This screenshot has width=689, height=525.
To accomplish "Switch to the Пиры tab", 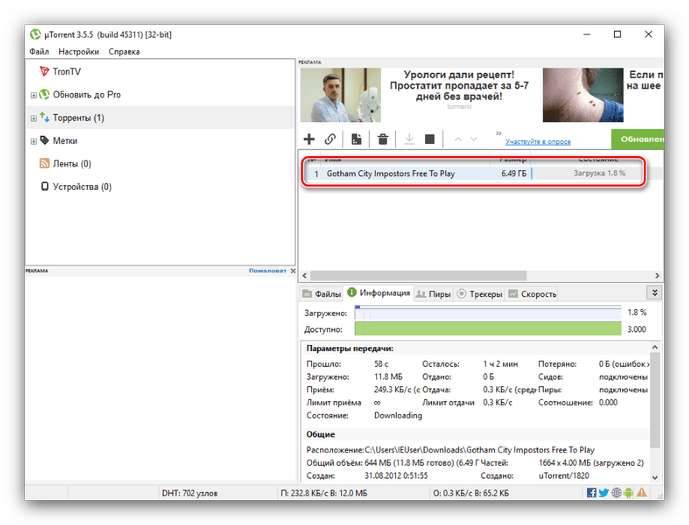I will click(433, 294).
